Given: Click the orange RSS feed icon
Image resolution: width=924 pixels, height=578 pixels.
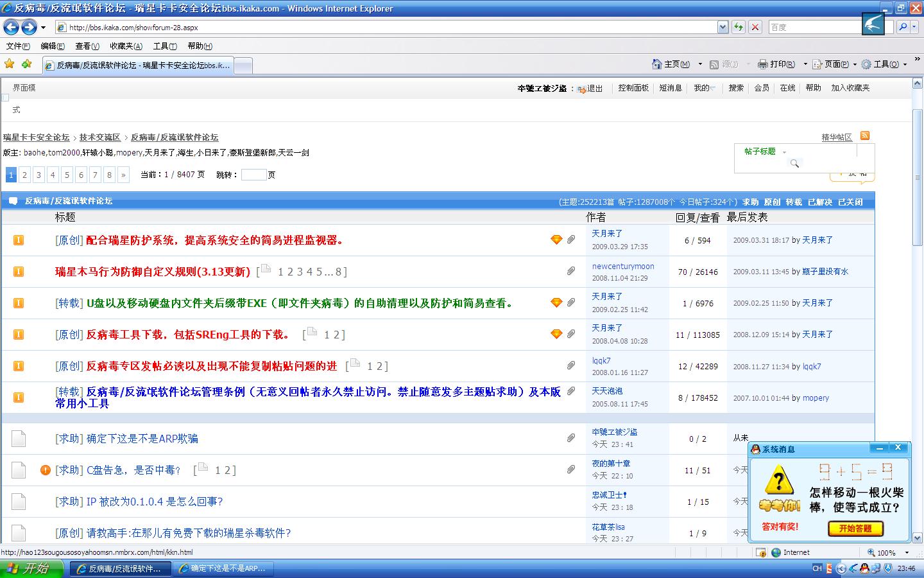Looking at the screenshot, I should pyautogui.click(x=865, y=136).
